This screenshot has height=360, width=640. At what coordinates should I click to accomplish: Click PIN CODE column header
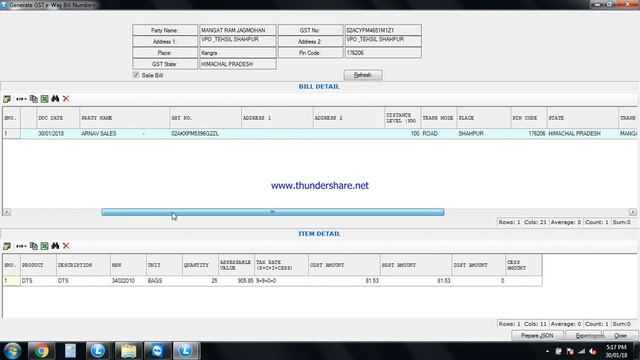tap(529, 118)
